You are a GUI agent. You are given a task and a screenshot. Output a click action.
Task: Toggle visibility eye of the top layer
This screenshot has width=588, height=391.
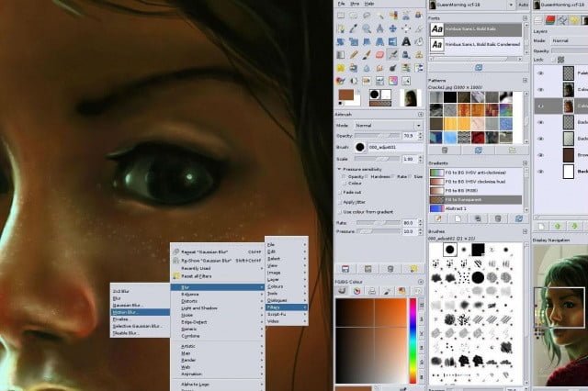pyautogui.click(x=540, y=73)
